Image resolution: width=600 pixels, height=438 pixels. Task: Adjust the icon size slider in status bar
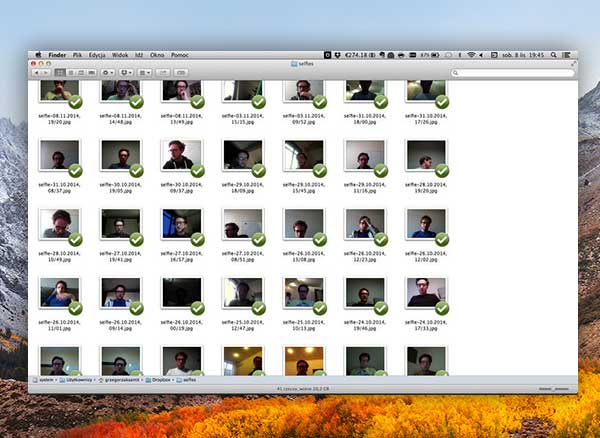click(x=556, y=389)
